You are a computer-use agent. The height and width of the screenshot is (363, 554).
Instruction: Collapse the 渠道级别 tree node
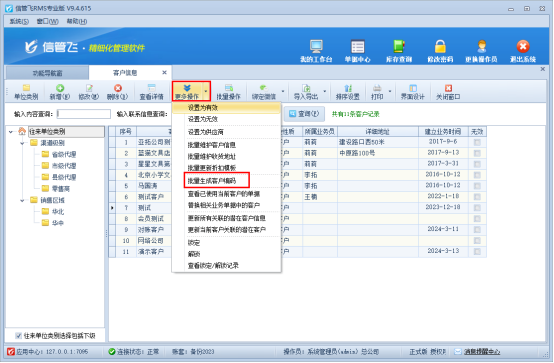pyautogui.click(x=22, y=143)
